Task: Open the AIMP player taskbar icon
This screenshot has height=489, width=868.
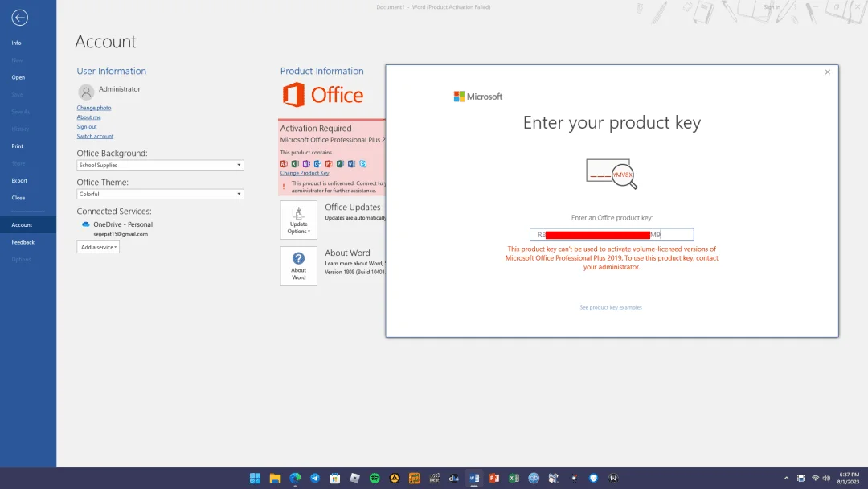Action: tap(395, 478)
